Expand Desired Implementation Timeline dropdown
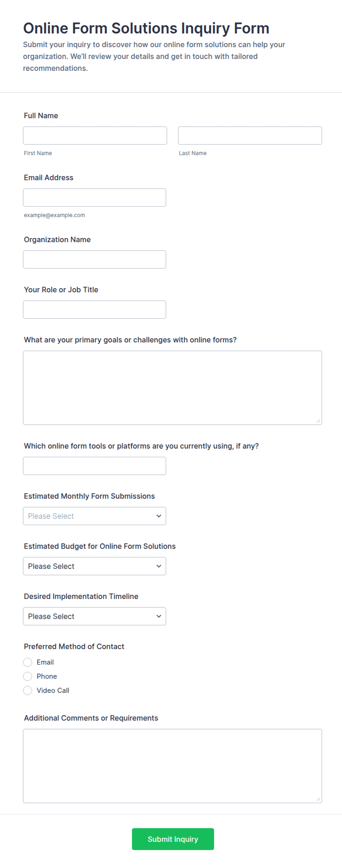This screenshot has width=342, height=868. pos(95,616)
